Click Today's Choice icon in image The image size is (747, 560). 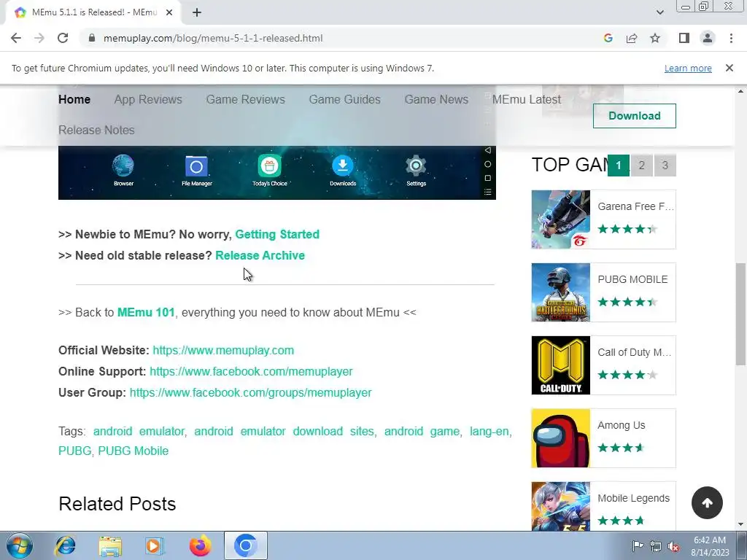(270, 170)
